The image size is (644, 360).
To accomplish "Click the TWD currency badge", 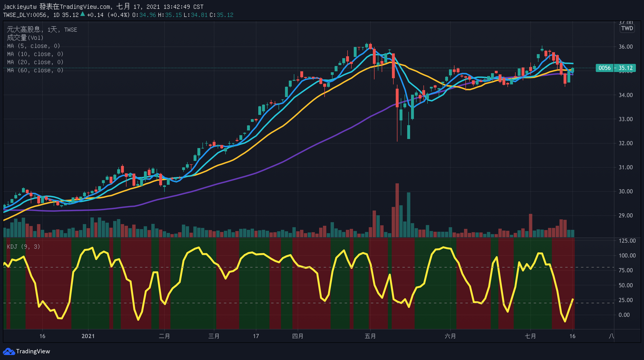I will point(627,28).
